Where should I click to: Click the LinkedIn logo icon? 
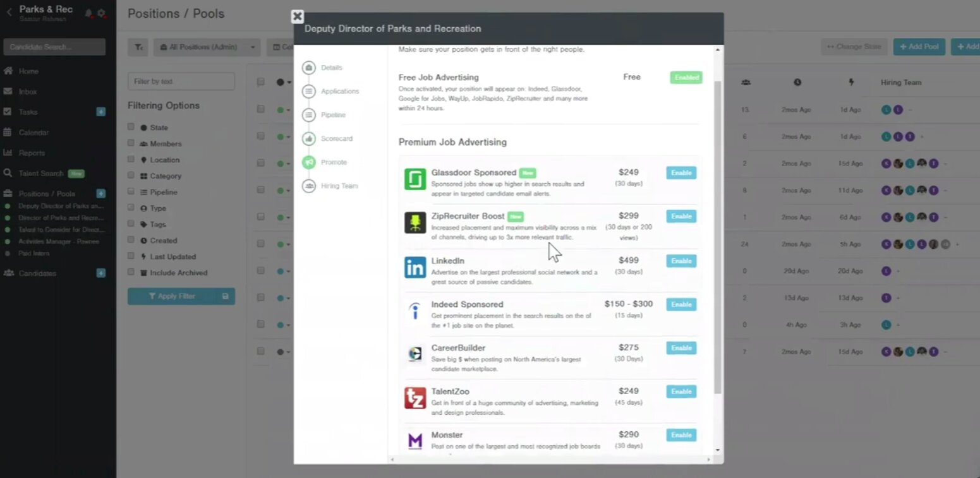click(x=415, y=267)
